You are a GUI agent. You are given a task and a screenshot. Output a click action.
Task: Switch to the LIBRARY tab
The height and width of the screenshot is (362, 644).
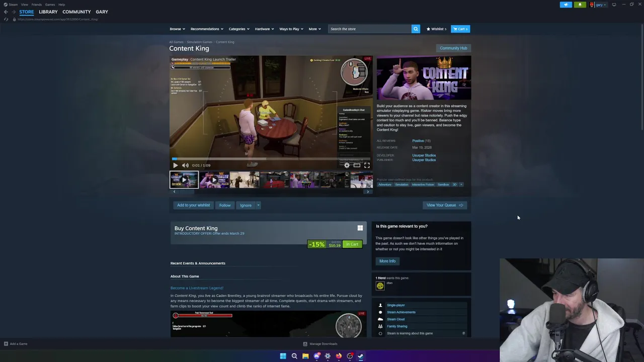48,12
